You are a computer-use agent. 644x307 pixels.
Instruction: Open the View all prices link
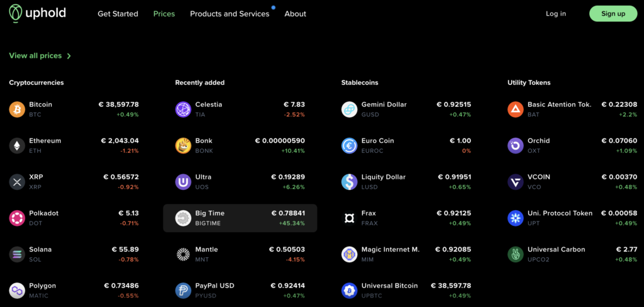pos(35,55)
